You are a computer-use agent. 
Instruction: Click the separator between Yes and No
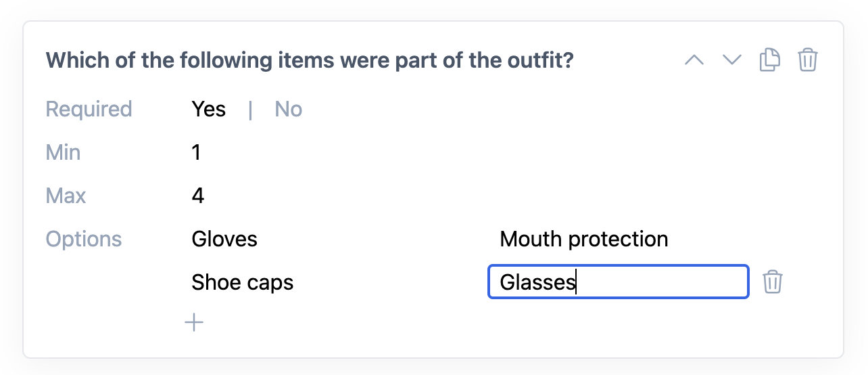[x=250, y=109]
